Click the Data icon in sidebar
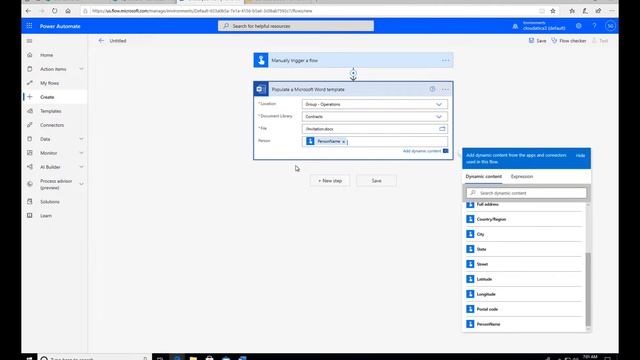640x360 pixels. tap(29, 139)
